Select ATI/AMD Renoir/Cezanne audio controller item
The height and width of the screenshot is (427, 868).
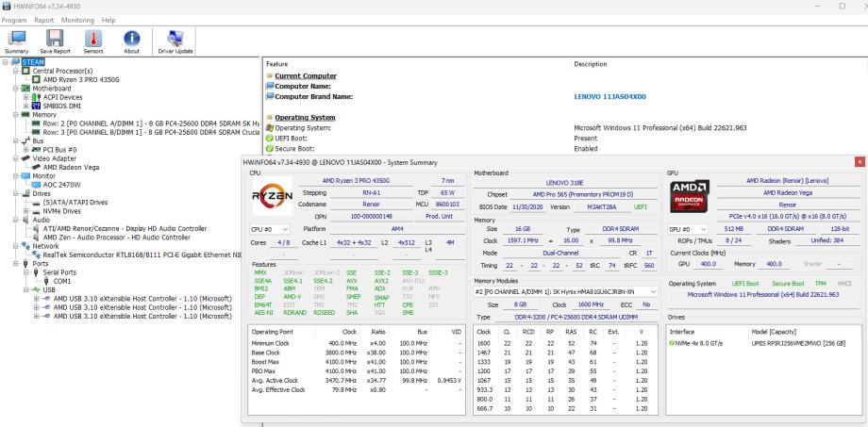125,228
